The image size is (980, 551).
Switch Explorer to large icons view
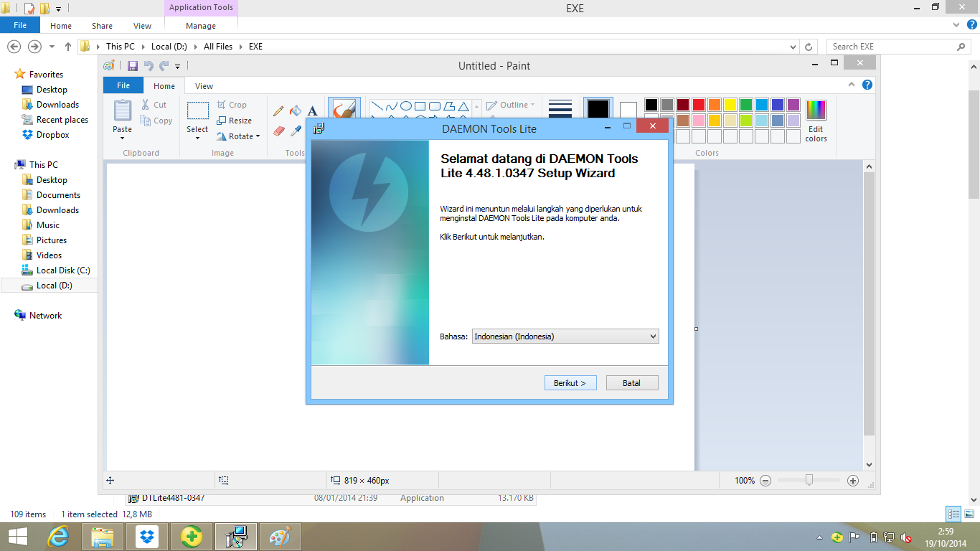pos(968,514)
